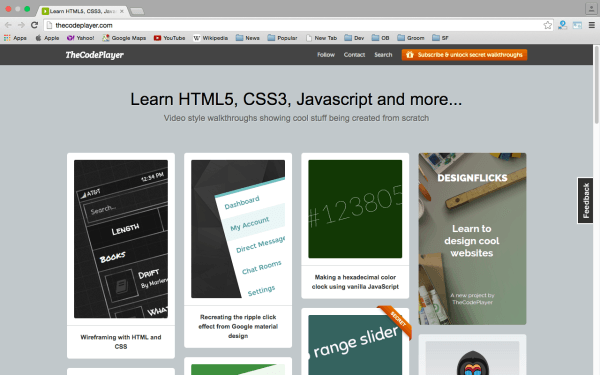The width and height of the screenshot is (600, 375).
Task: Open wireframing walkthrough thumbnail
Action: [121, 239]
